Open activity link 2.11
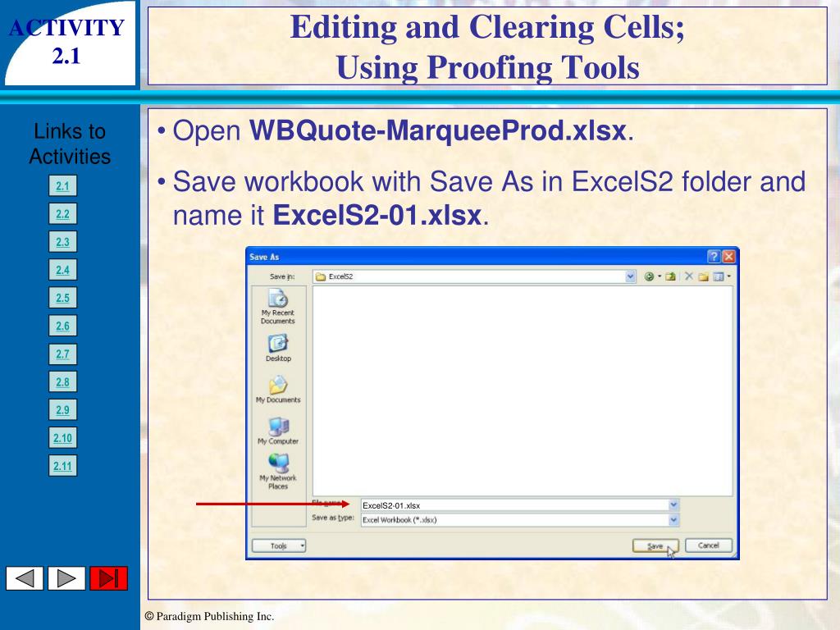 (62, 466)
